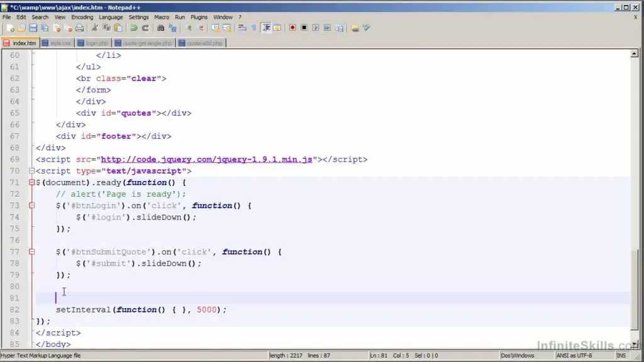Screen dimensions: 644x362
Task: Open the Edit menu
Action: [x=21, y=17]
